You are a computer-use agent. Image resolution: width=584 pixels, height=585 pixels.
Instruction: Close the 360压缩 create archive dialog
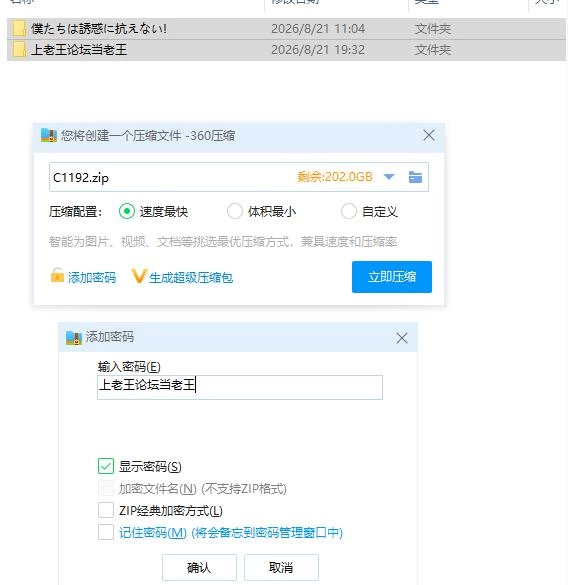coord(429,135)
